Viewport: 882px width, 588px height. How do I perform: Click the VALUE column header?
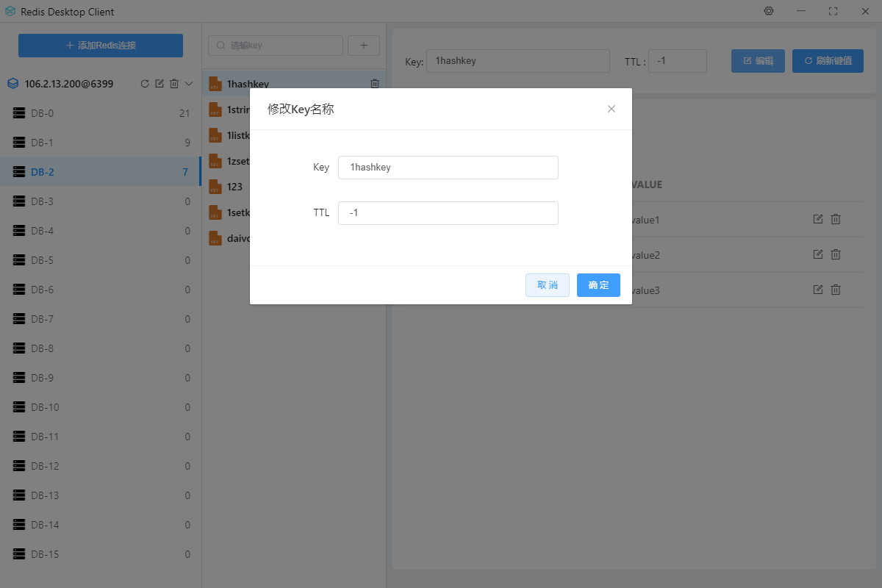[x=647, y=184]
